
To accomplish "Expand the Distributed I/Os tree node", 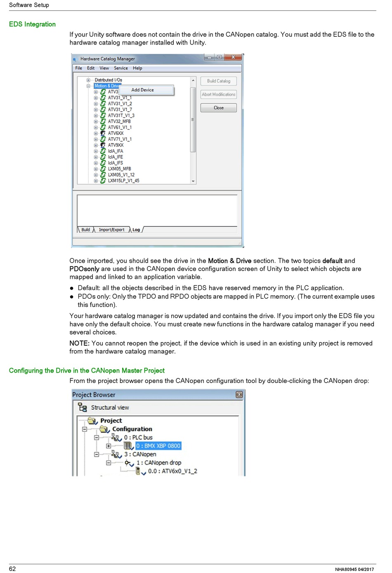I will pos(88,80).
